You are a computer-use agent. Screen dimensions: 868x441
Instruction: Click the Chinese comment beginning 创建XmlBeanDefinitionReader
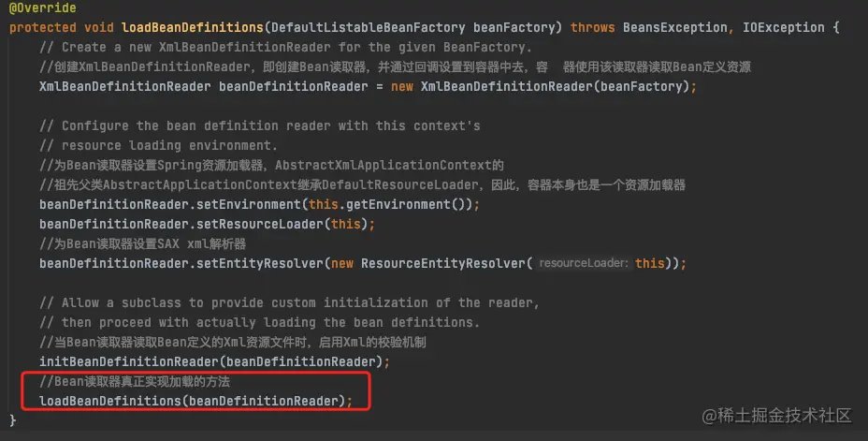click(x=396, y=67)
